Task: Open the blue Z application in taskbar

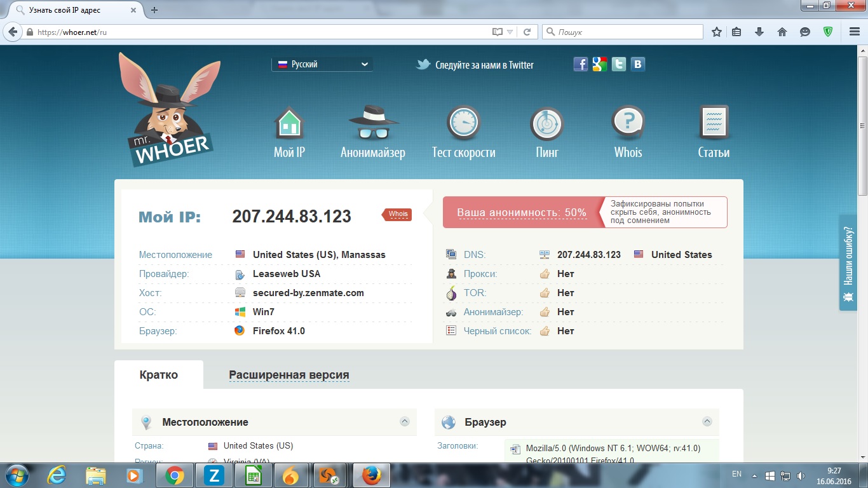Action: click(x=214, y=475)
